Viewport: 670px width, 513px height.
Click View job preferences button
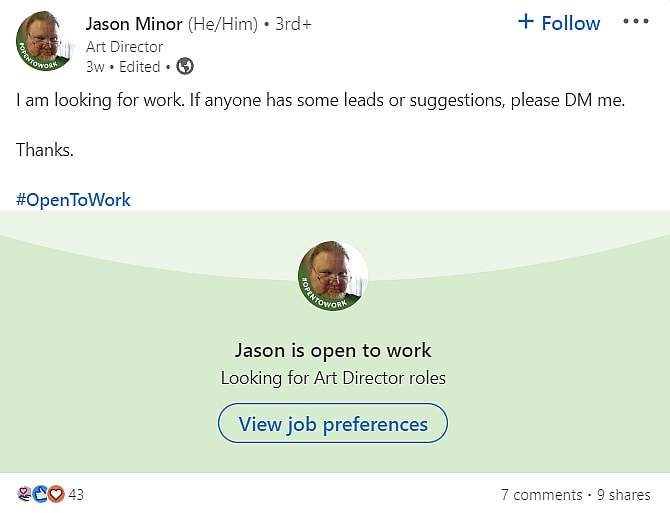pos(333,424)
